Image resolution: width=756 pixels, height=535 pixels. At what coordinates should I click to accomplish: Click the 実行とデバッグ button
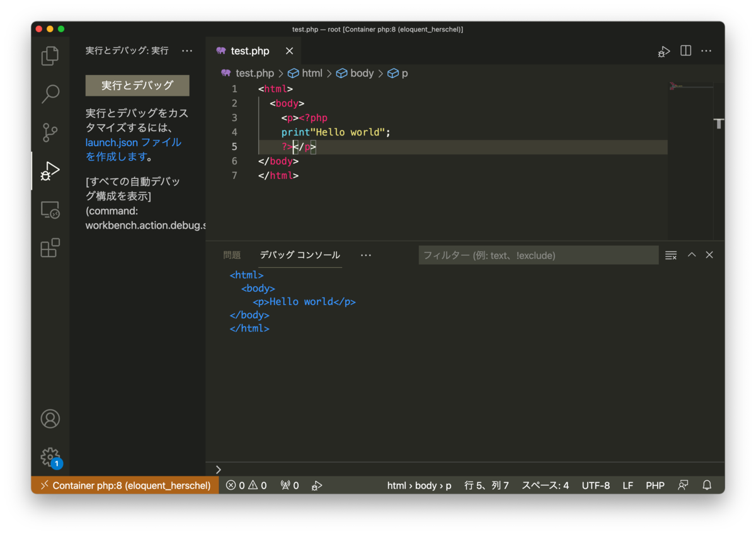(x=137, y=85)
